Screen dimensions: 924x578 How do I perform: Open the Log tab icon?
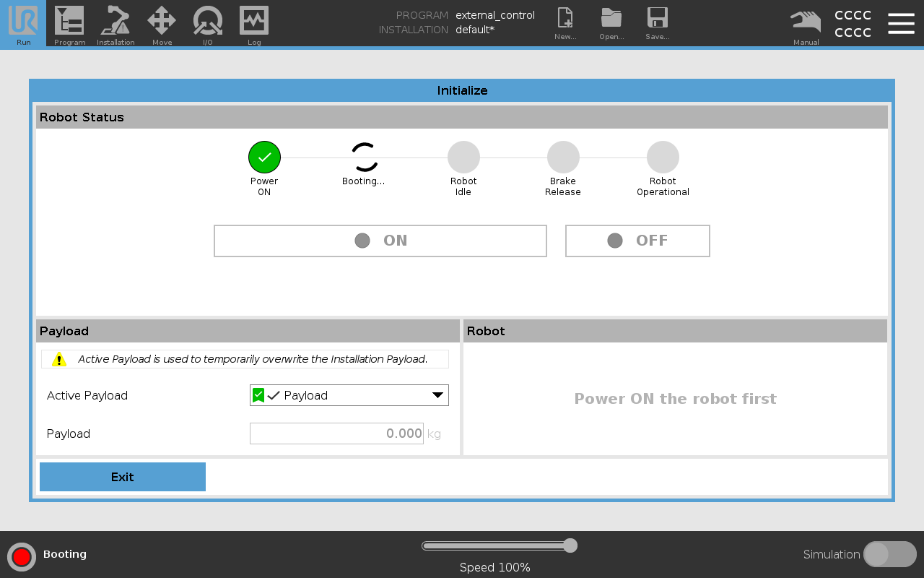[x=254, y=23]
